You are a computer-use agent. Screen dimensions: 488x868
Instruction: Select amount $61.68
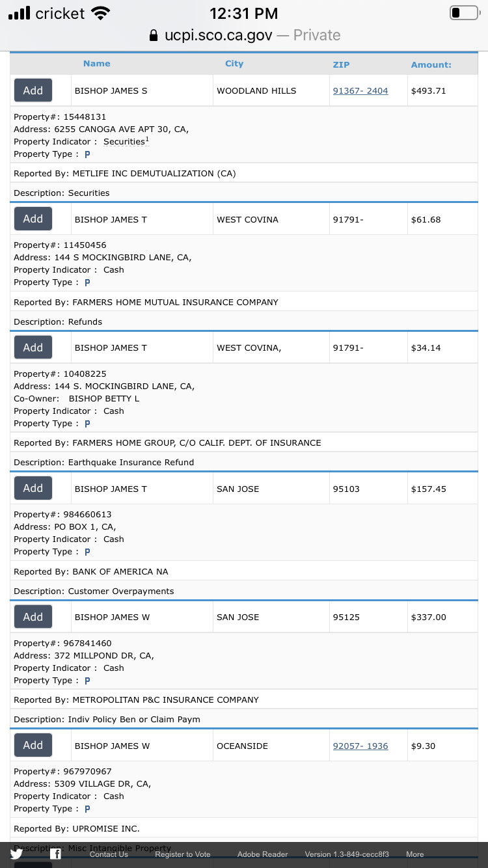[426, 220]
